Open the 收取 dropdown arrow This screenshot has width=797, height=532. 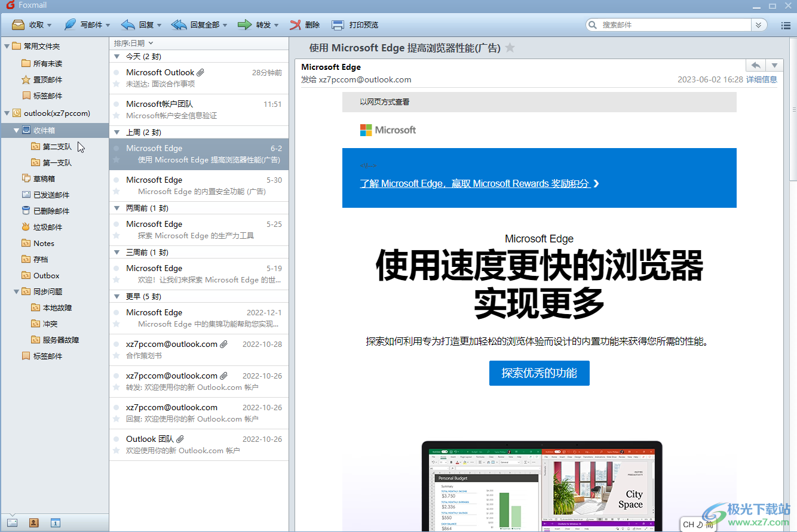pos(49,25)
